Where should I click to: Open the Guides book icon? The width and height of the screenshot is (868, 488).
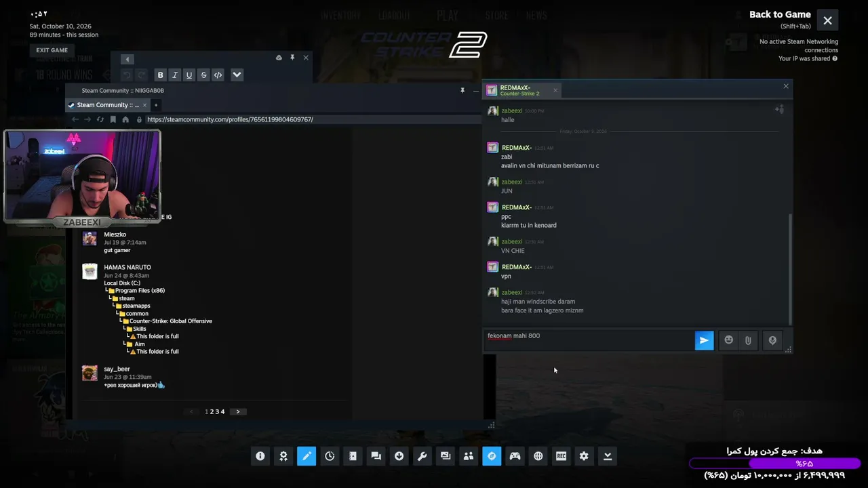[x=353, y=456]
